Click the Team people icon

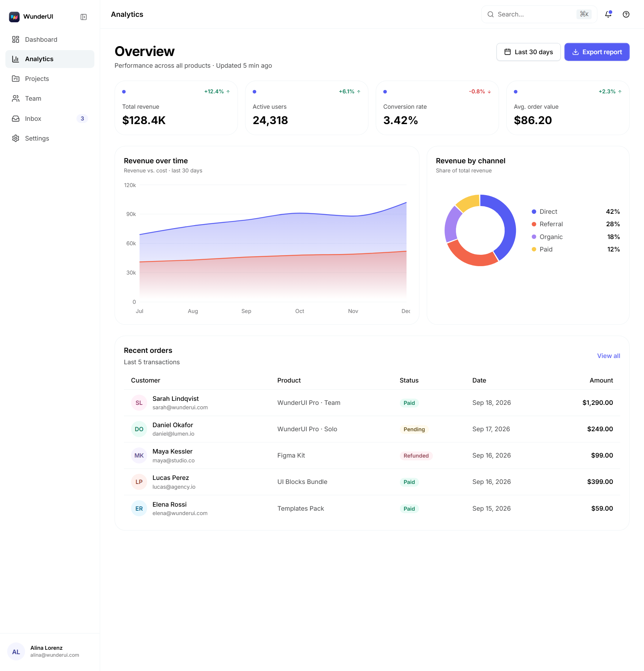(15, 98)
